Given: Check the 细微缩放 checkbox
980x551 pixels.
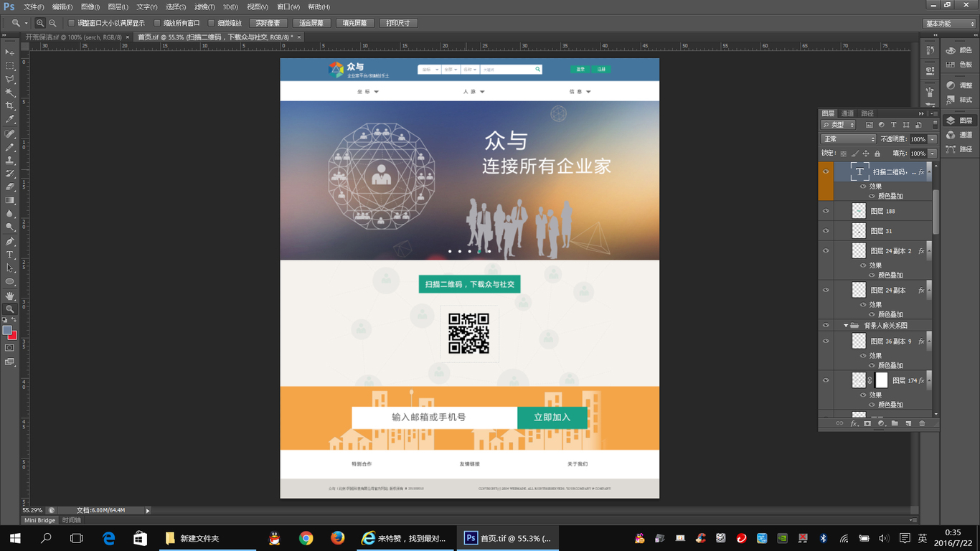Looking at the screenshot, I should [x=211, y=23].
